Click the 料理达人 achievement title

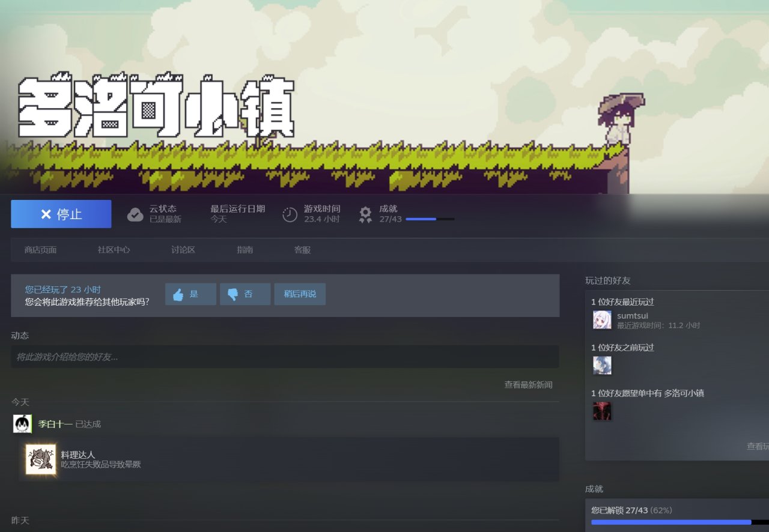[x=78, y=455]
